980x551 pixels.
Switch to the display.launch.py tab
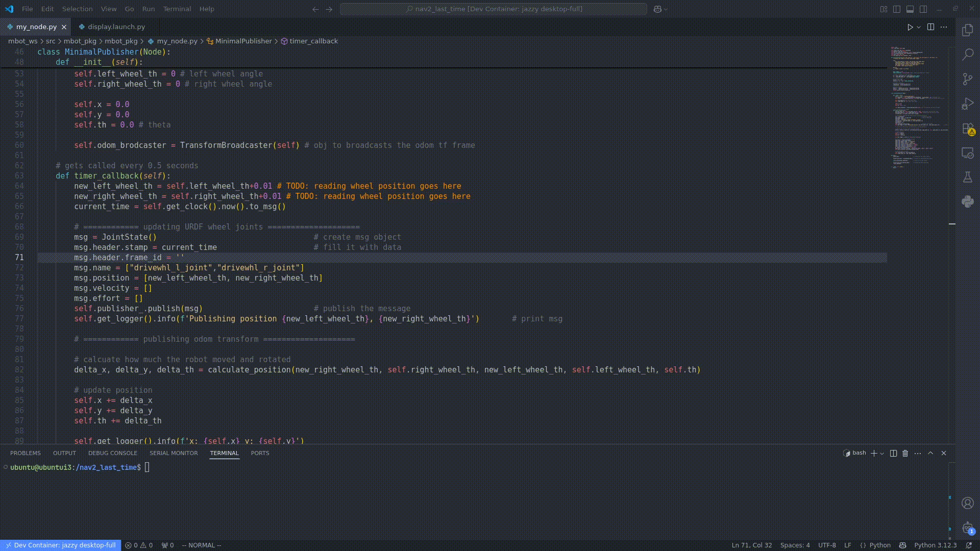coord(116,27)
